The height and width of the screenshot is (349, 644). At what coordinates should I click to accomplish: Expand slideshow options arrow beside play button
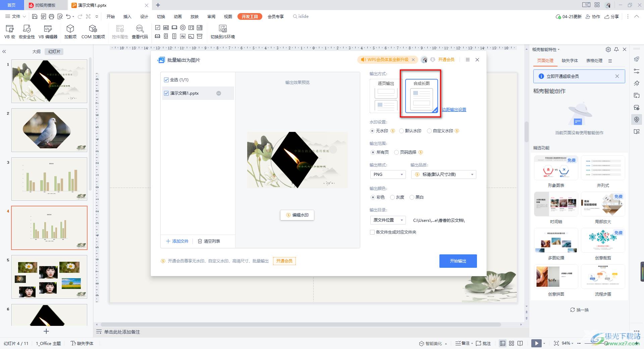click(x=544, y=343)
